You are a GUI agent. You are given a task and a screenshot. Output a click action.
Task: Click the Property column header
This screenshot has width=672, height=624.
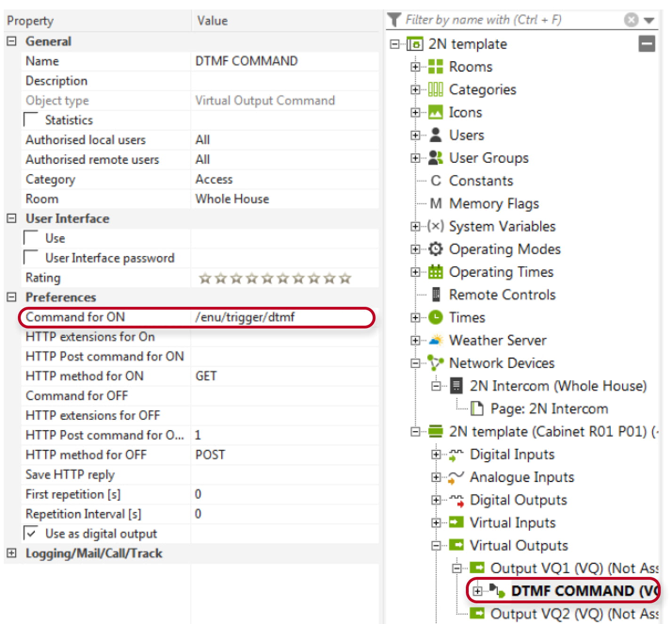[97, 21]
